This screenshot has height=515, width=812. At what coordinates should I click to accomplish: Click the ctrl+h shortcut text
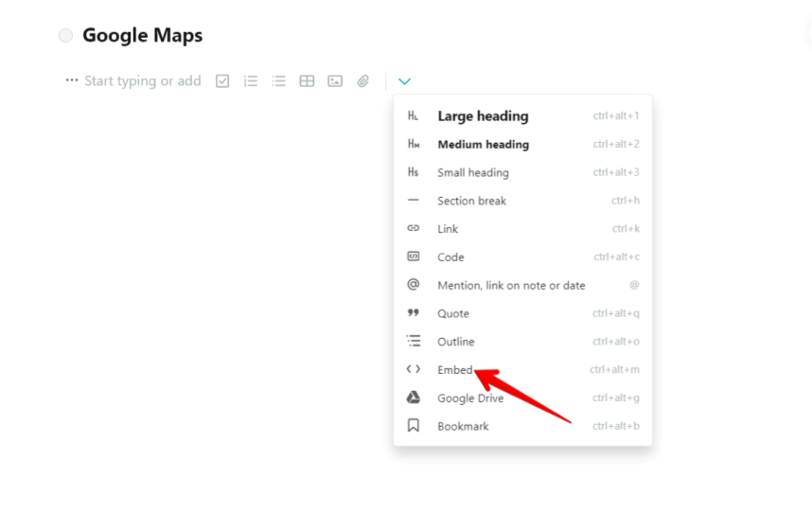pyautogui.click(x=625, y=200)
